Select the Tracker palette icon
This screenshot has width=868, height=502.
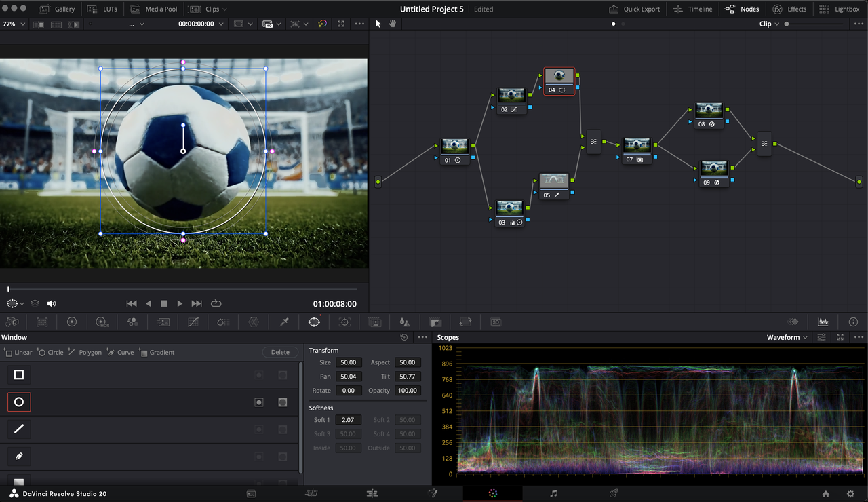[x=344, y=322]
